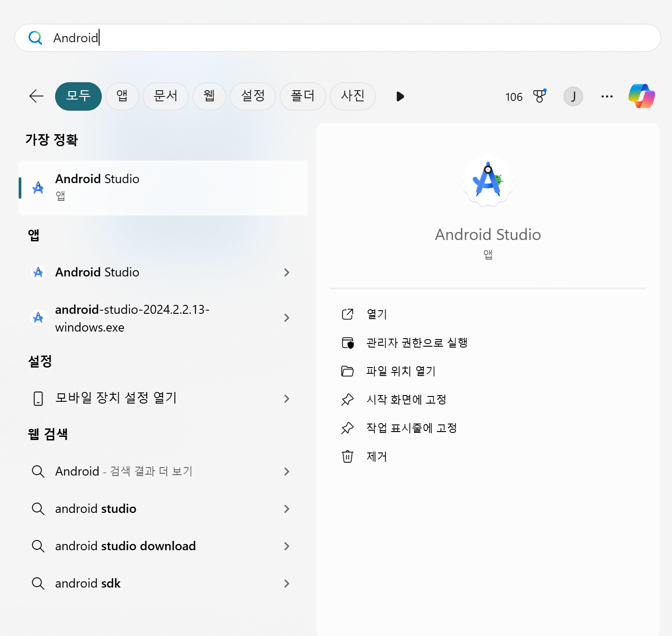Click pin icon for 시작 화면에 고정
Image resolution: width=672 pixels, height=636 pixels.
347,400
